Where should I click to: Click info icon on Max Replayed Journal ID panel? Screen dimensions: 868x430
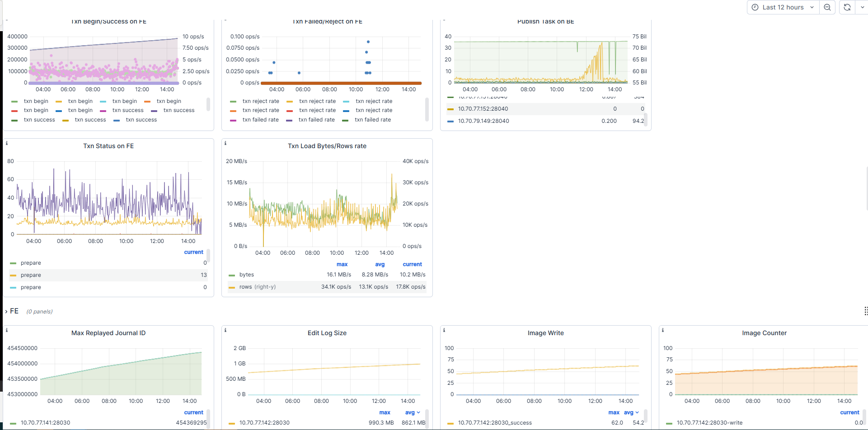(7, 330)
